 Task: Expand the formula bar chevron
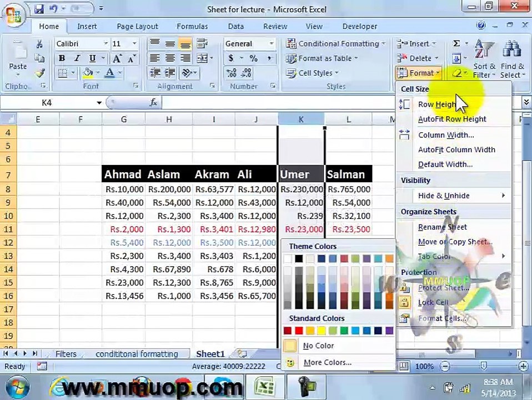tap(526, 102)
